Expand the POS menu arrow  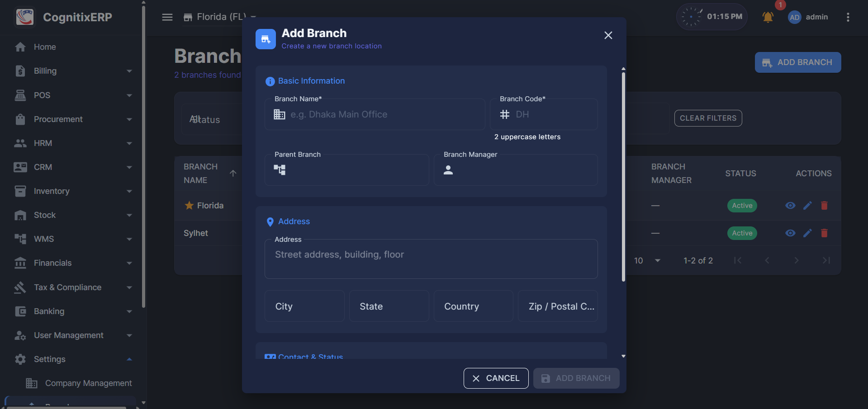click(x=129, y=95)
